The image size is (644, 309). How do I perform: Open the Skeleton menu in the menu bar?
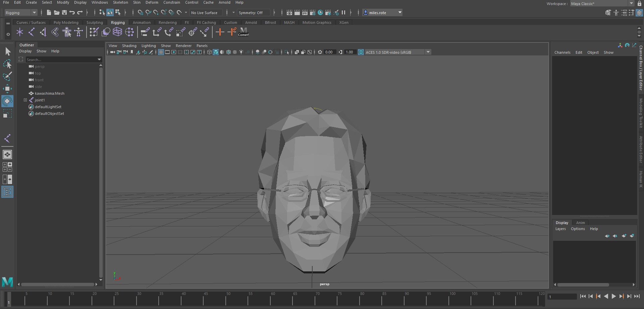point(120,2)
